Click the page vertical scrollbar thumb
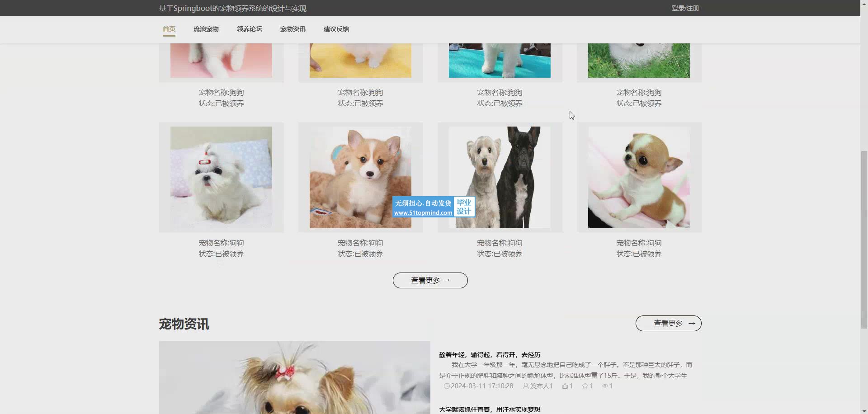 pyautogui.click(x=864, y=240)
